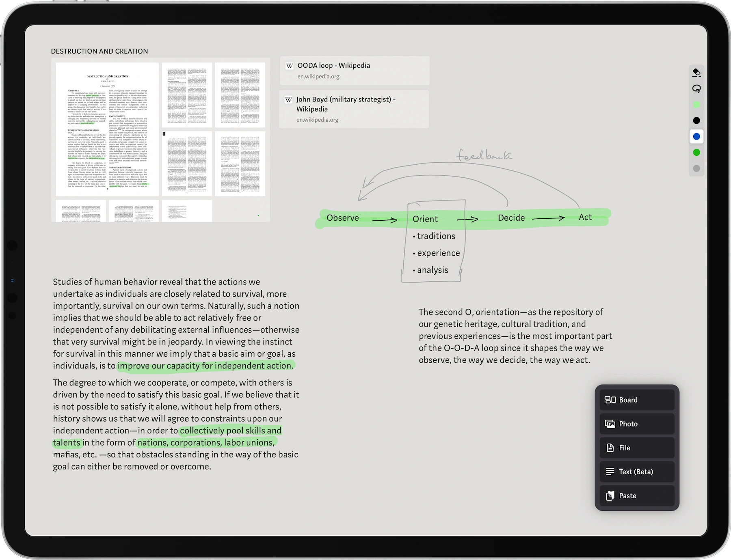This screenshot has height=560, width=731.
Task: Select the lasso selection tool
Action: [696, 88]
